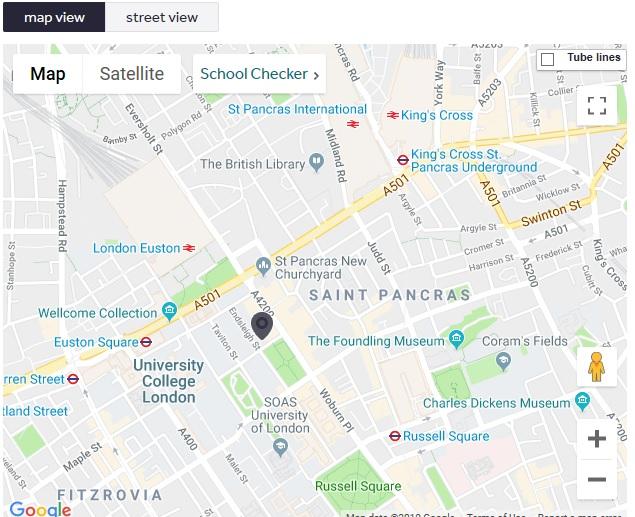
Task: Switch map to Satellite imagery
Action: (x=132, y=74)
